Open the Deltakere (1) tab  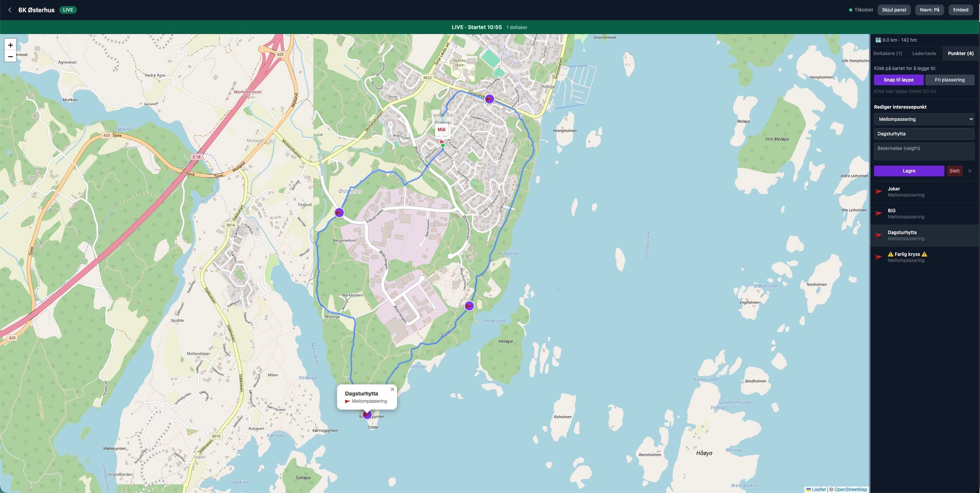pyautogui.click(x=887, y=54)
